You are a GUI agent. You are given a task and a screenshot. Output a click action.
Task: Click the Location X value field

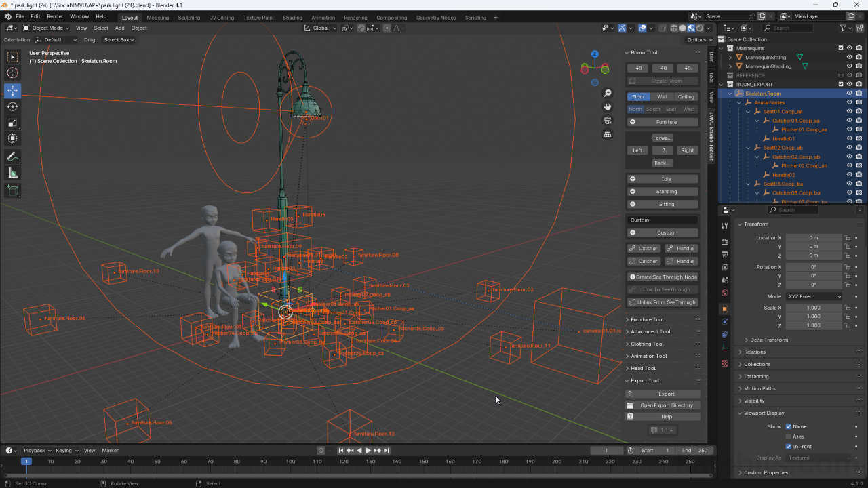[813, 238]
